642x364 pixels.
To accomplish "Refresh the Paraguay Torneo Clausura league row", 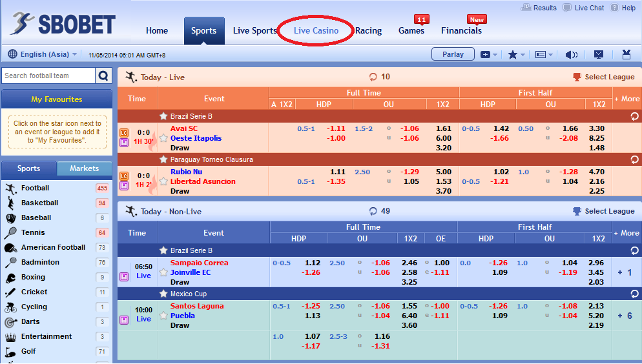I will click(x=635, y=159).
